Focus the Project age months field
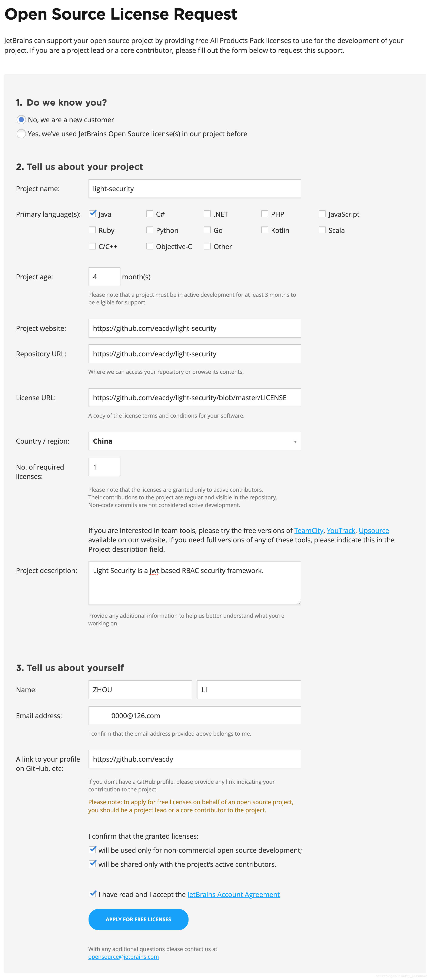 point(104,277)
